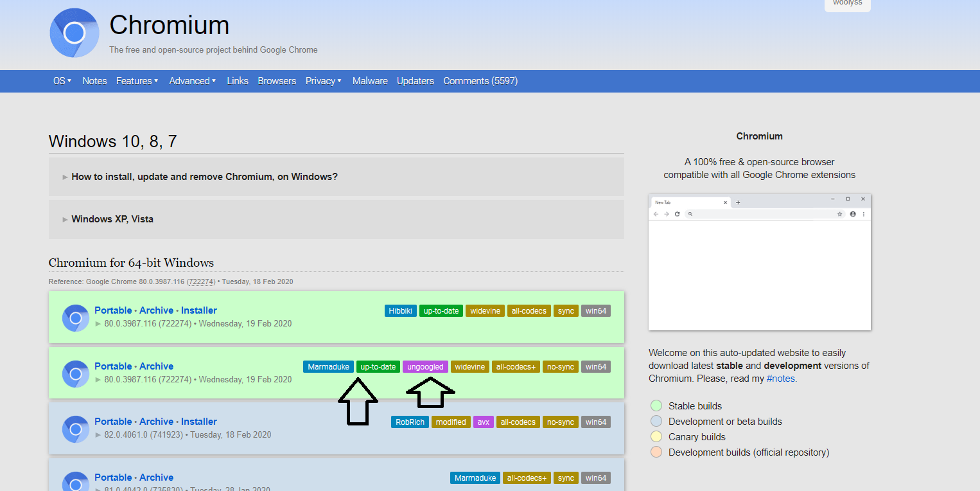Click the yellow Canary builds legend circle

coord(656,437)
